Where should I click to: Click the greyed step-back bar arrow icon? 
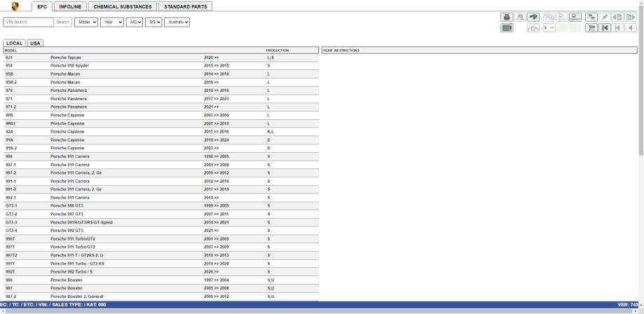click(617, 28)
